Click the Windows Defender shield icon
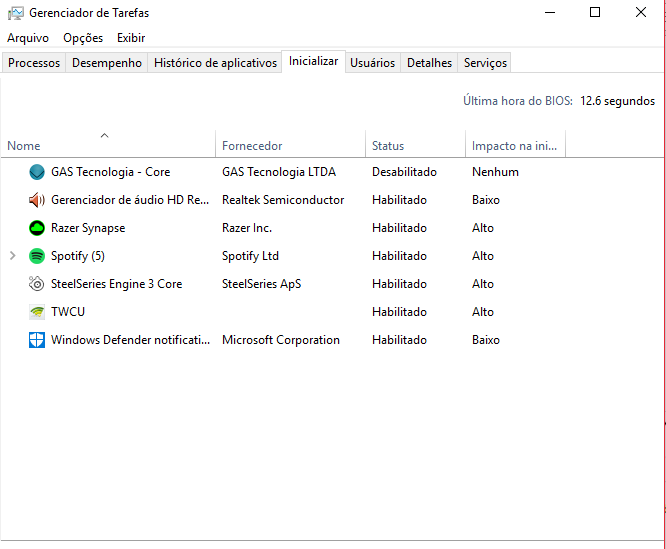This screenshot has height=549, width=666. pyautogui.click(x=37, y=340)
